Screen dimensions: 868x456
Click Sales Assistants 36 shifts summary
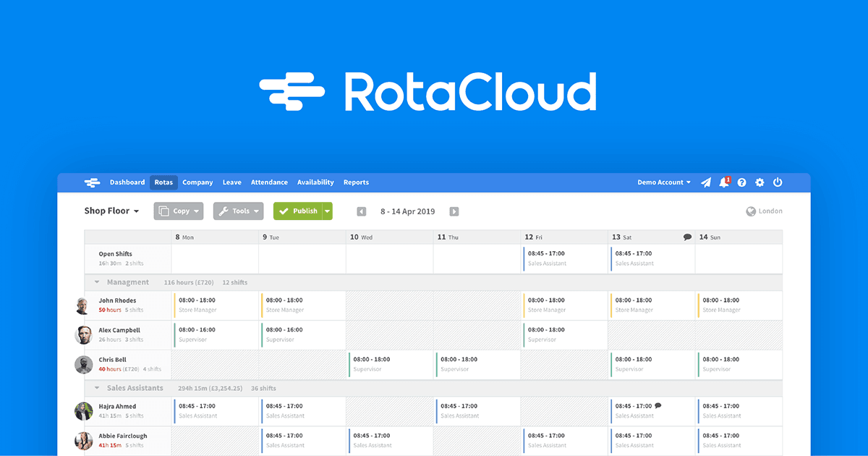coord(263,388)
